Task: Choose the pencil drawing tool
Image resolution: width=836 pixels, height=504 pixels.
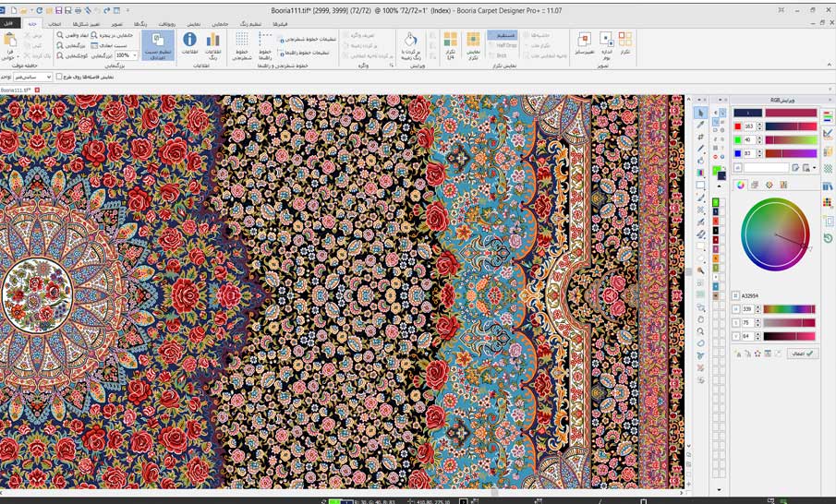Action: click(x=700, y=149)
